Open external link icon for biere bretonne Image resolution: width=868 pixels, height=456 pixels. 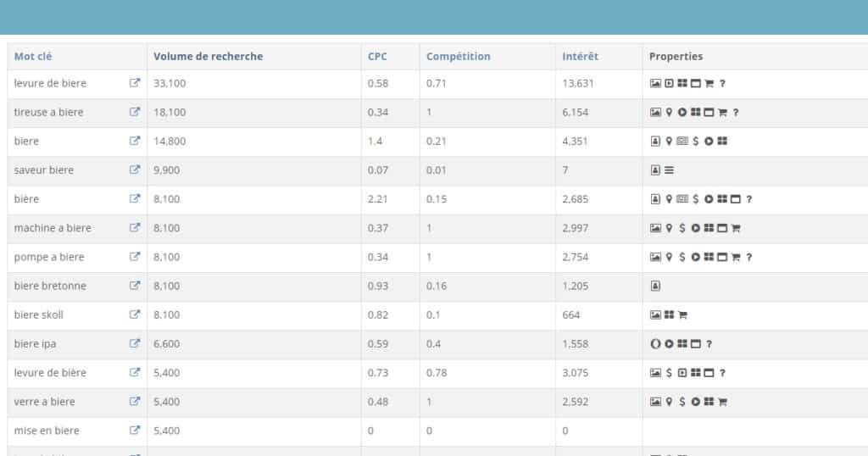tap(135, 286)
